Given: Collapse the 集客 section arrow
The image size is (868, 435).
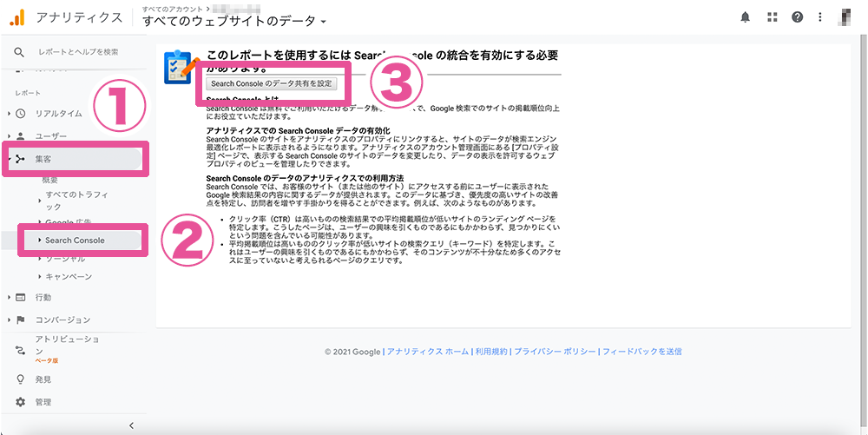Looking at the screenshot, I should pyautogui.click(x=9, y=159).
